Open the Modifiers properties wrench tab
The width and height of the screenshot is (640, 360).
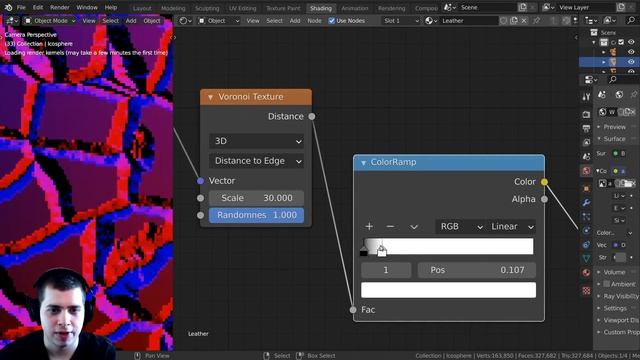[x=587, y=203]
